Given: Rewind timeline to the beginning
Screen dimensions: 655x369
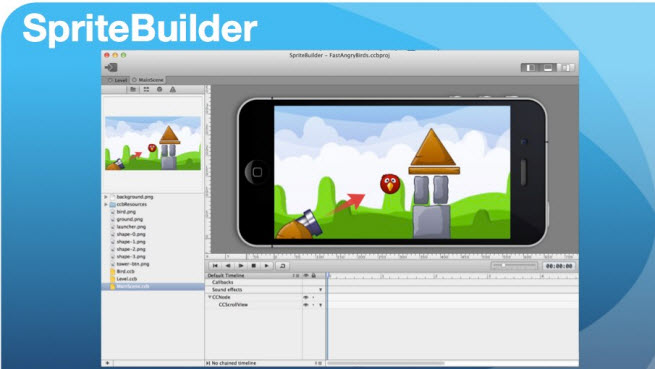Looking at the screenshot, I should pos(215,266).
